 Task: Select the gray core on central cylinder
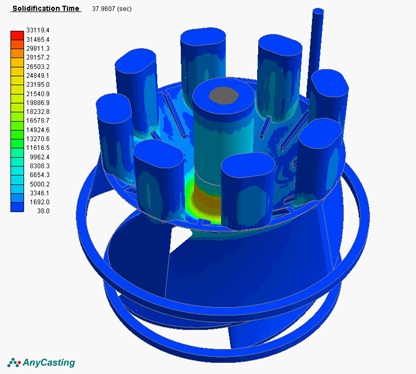pyautogui.click(x=224, y=96)
